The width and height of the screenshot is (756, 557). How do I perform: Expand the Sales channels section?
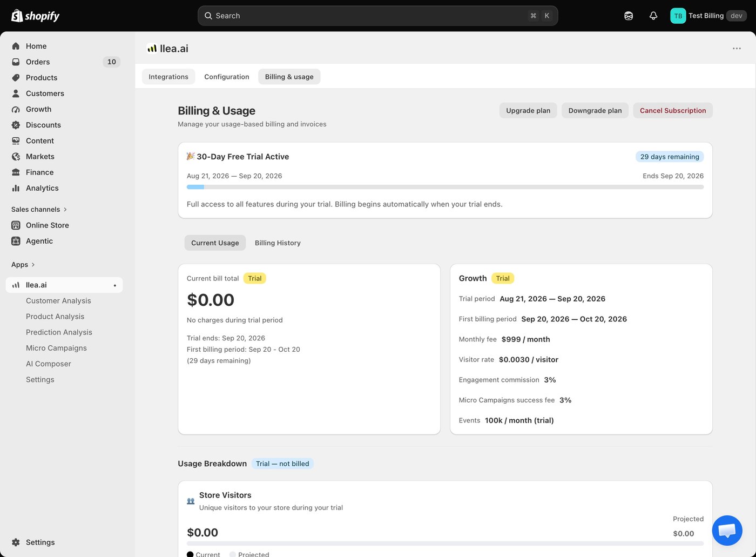click(x=39, y=209)
